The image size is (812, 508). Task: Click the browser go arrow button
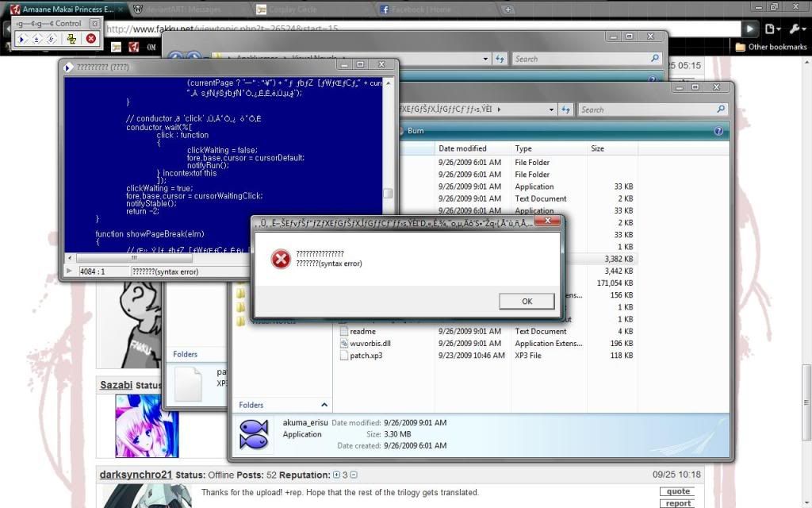tap(749, 29)
